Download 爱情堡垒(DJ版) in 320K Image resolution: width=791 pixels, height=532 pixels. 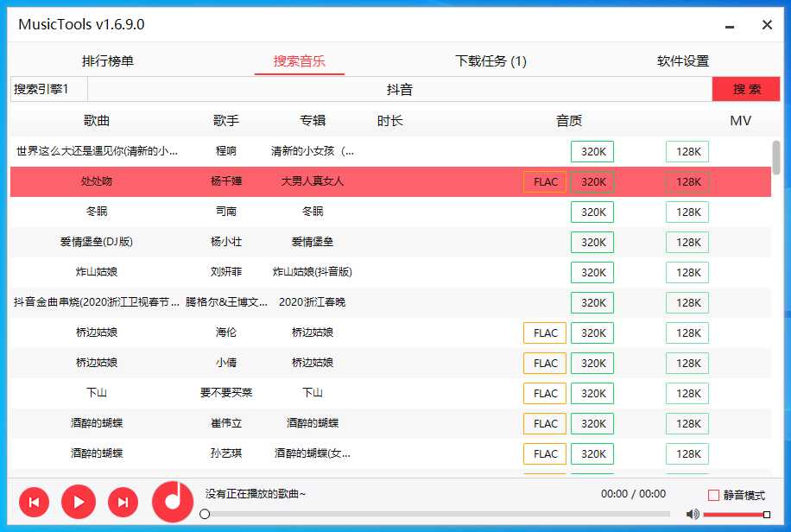tap(592, 243)
